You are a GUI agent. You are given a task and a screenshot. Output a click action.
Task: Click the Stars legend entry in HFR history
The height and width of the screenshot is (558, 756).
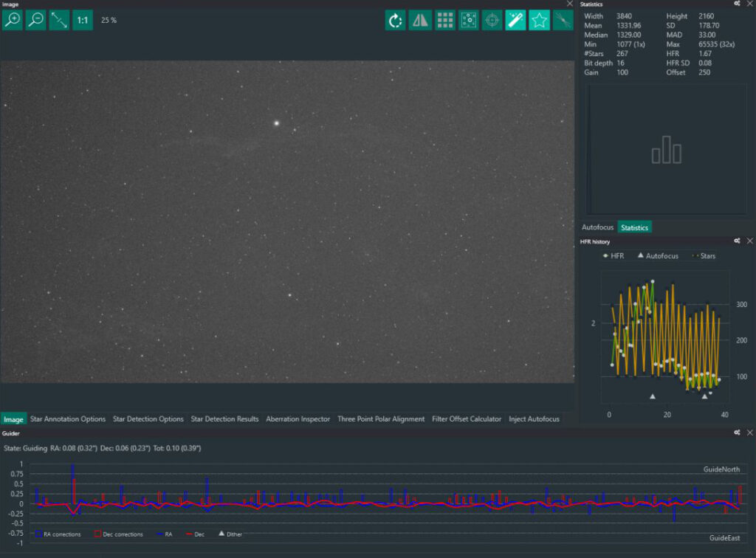pyautogui.click(x=704, y=256)
